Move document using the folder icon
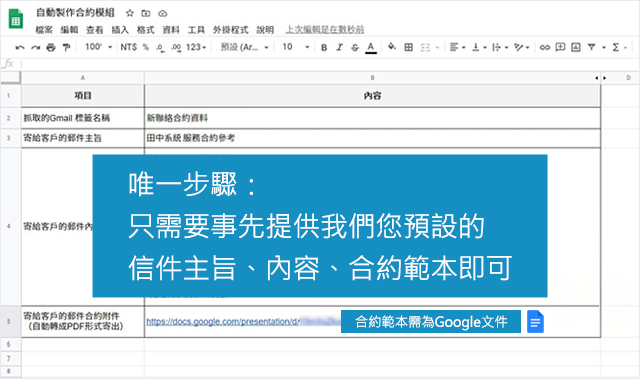The image size is (640, 379). pos(146,13)
